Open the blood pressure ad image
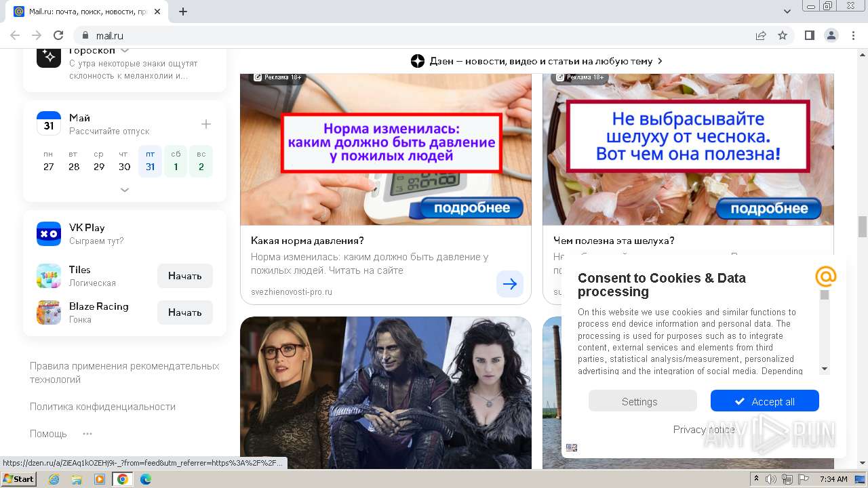This screenshot has height=488, width=868. click(386, 149)
